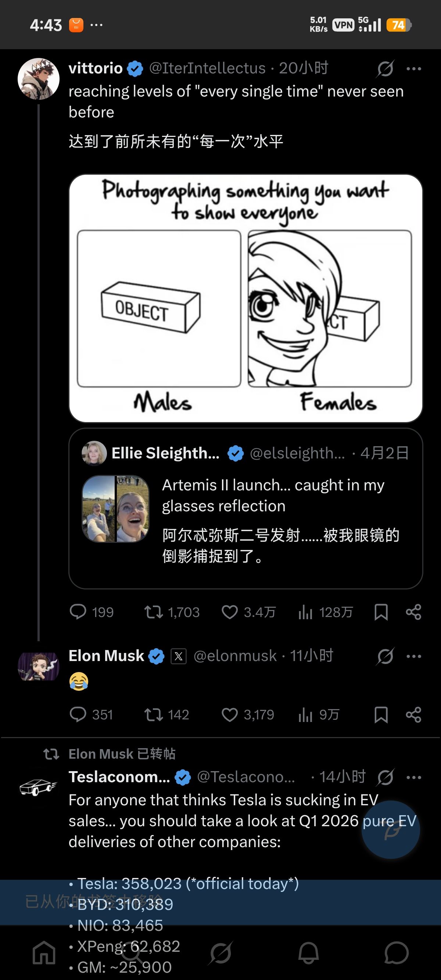Viewport: 441px width, 980px height.
Task: Open more options for vittorio's post
Action: click(414, 69)
